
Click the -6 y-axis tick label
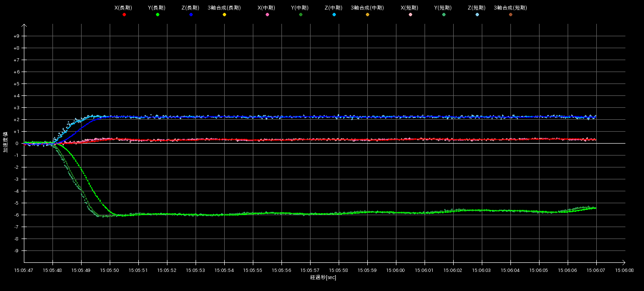(x=17, y=215)
